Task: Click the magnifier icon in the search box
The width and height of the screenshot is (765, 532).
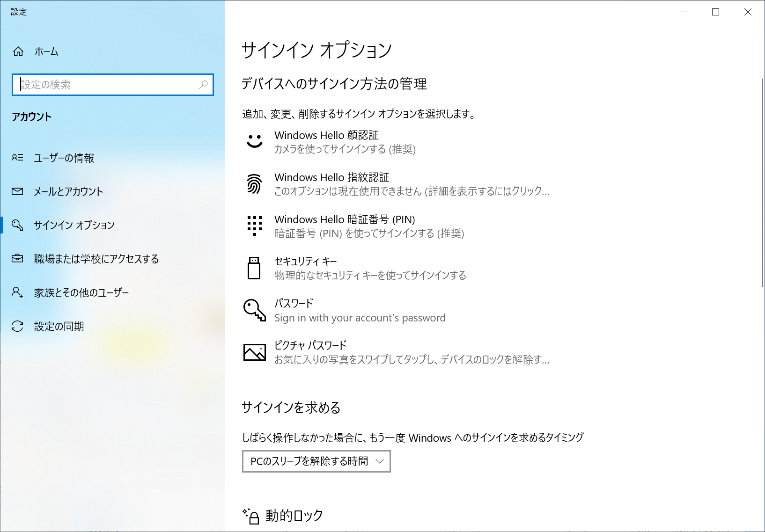Action: (x=203, y=85)
